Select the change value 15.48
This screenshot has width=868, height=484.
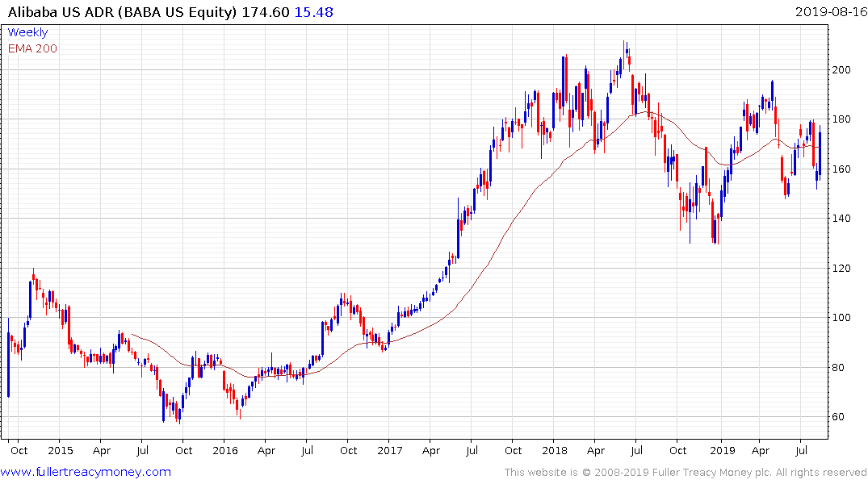314,12
